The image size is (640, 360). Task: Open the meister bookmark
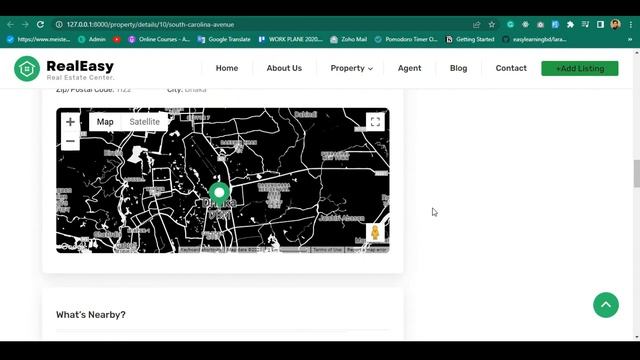pyautogui.click(x=38, y=40)
